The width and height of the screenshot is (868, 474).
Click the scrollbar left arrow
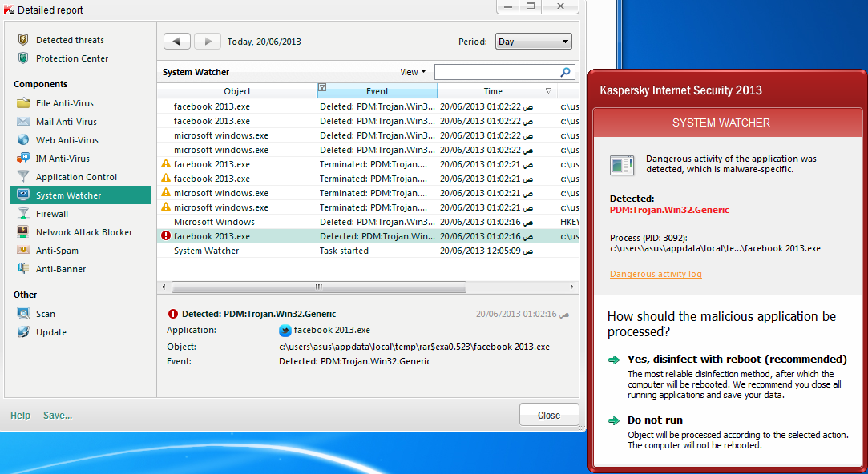[x=164, y=287]
